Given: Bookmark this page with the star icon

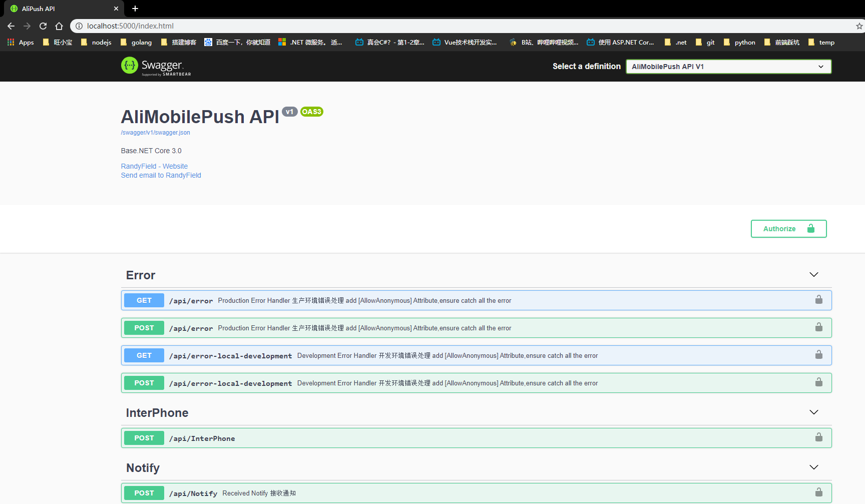Looking at the screenshot, I should tap(859, 26).
